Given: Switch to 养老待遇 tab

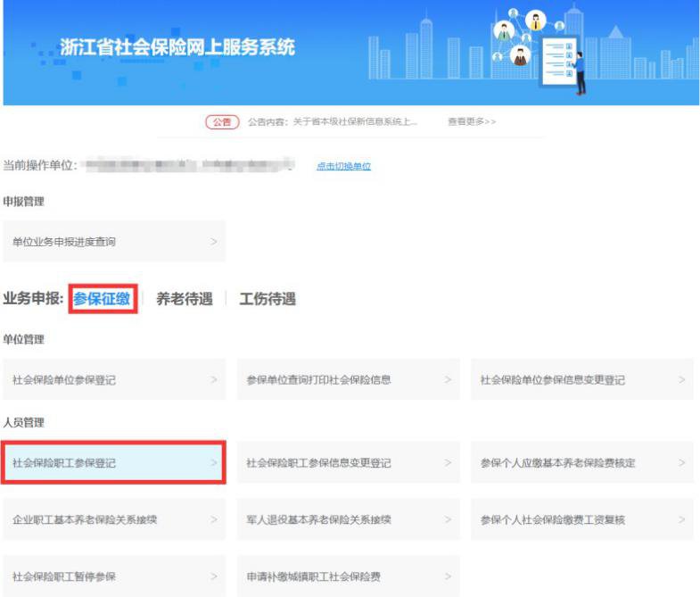Looking at the screenshot, I should pyautogui.click(x=185, y=300).
